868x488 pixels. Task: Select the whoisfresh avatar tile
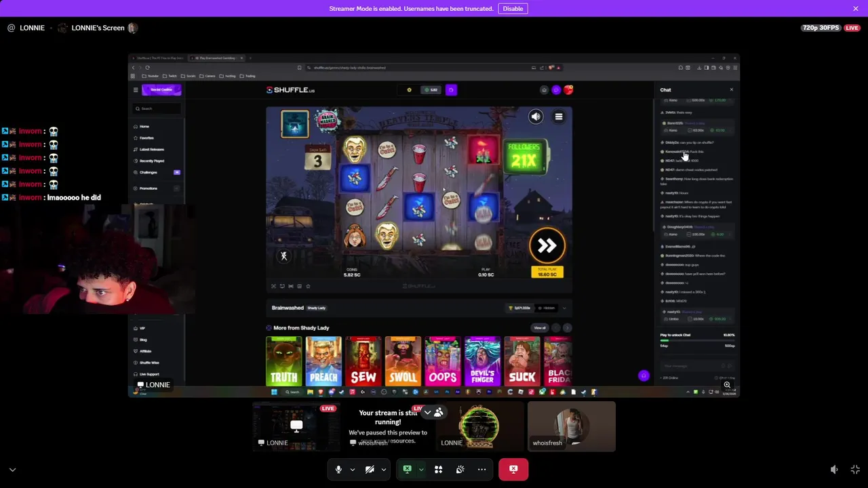(572, 426)
